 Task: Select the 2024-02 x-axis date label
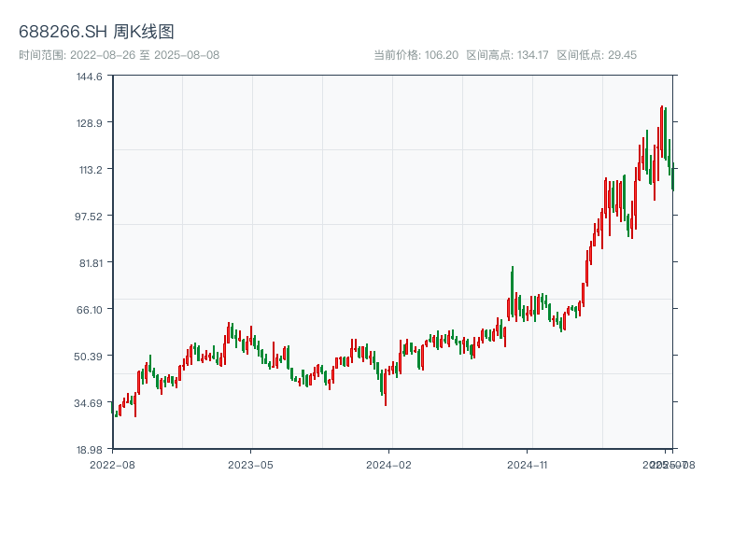tap(388, 464)
